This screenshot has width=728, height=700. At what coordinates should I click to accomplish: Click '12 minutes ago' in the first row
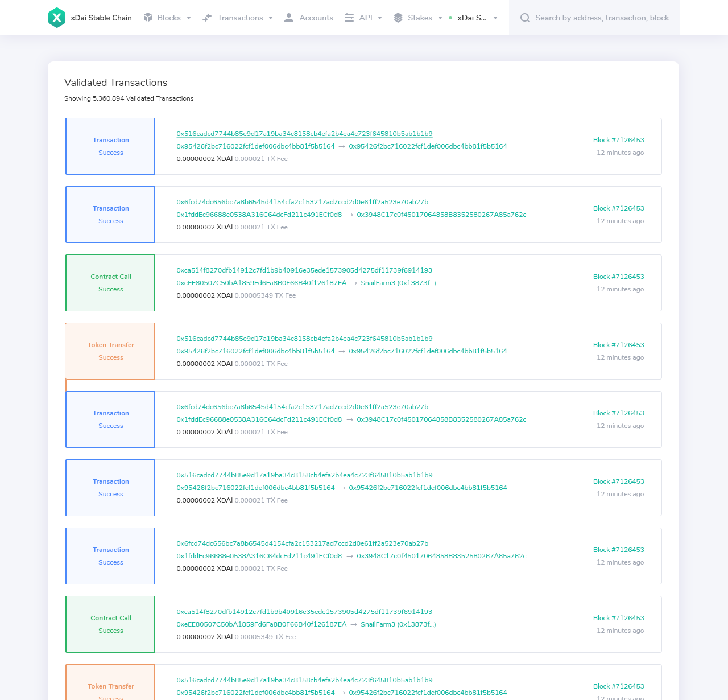pos(621,153)
